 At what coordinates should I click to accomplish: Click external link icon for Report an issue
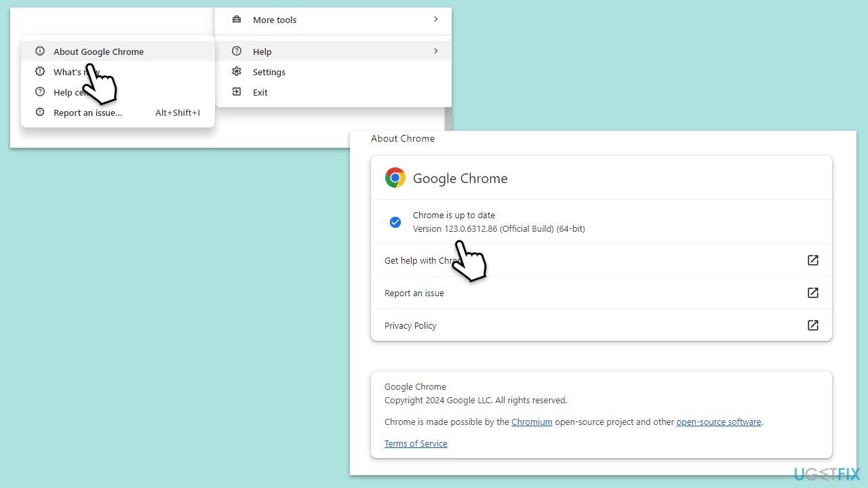[x=813, y=293]
